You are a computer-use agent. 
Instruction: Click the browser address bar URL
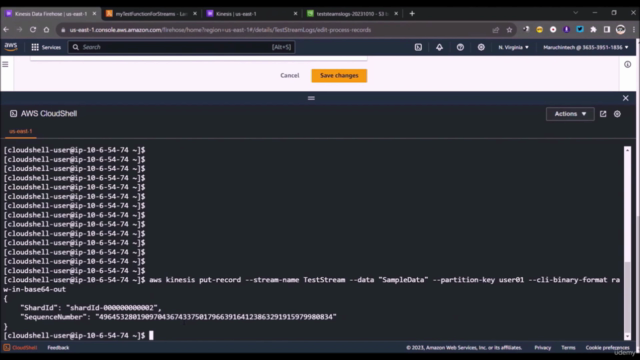220,30
